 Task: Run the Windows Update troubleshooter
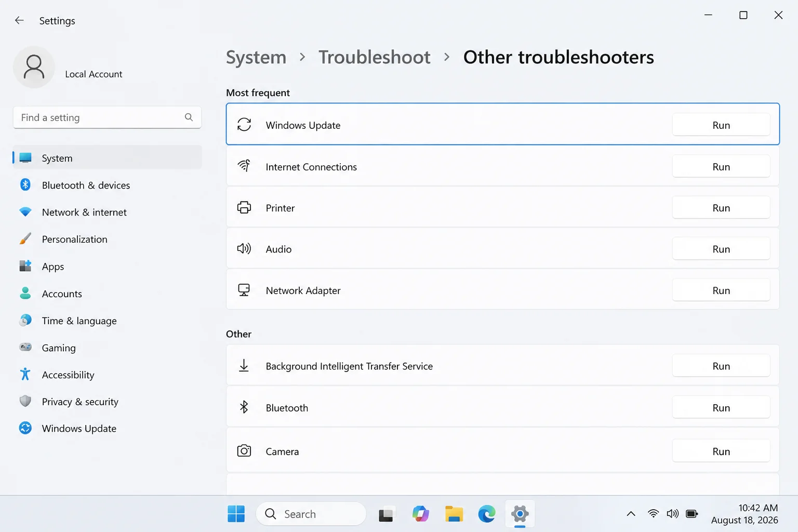721,125
